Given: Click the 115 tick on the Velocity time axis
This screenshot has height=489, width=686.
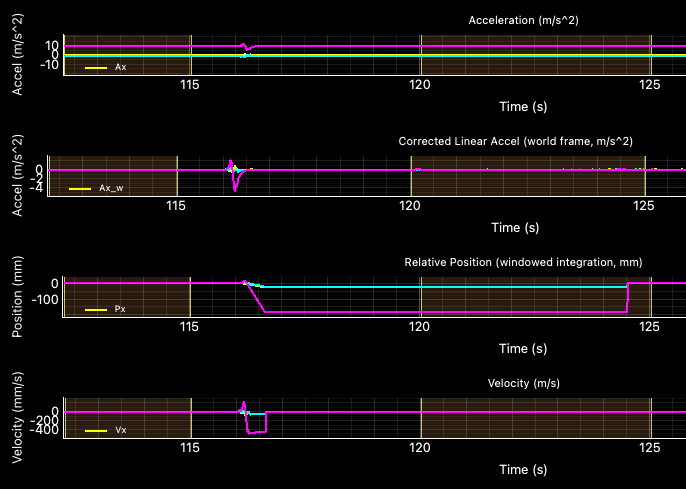Looking at the screenshot, I should 190,449.
